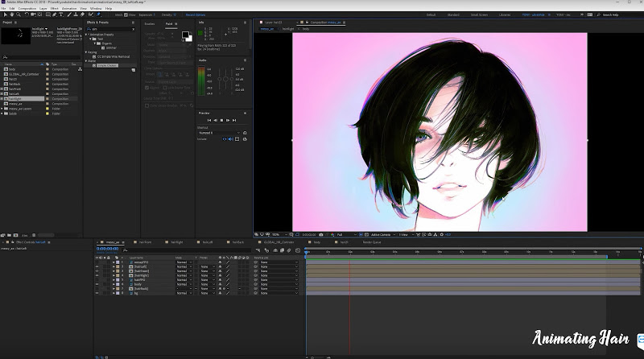Viewport: 644px width, 359px height.
Task: Open the viewer Full resolution dropdown
Action: coord(347,234)
